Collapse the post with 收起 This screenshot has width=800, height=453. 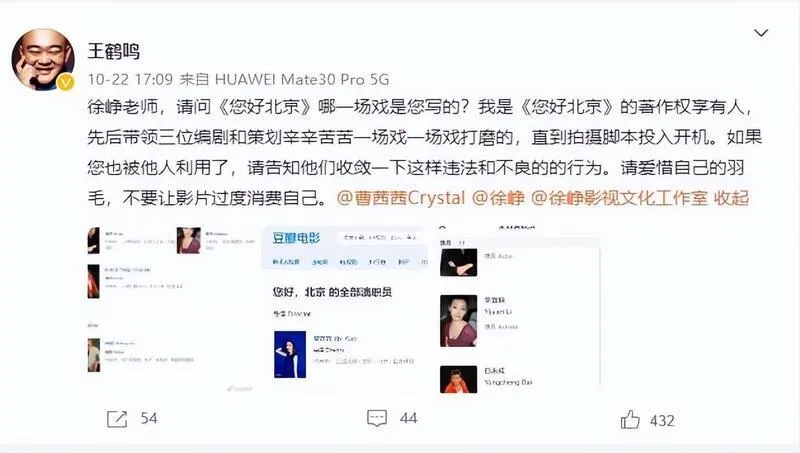[731, 198]
